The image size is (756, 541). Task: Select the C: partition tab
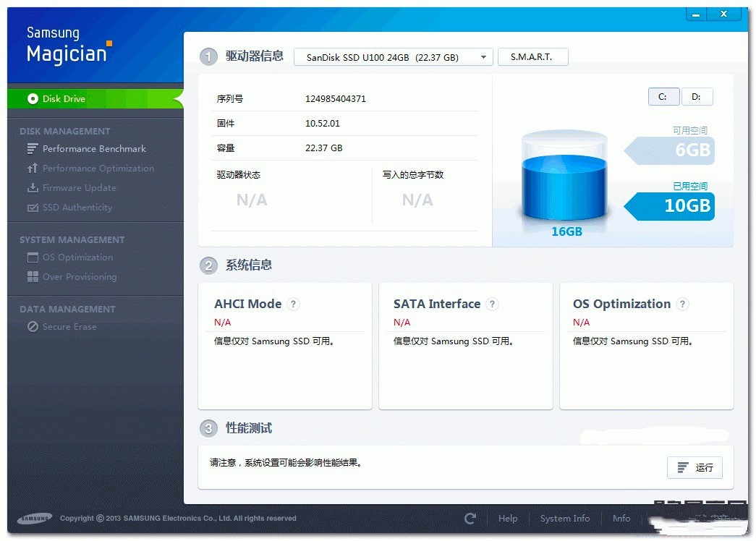point(663,97)
